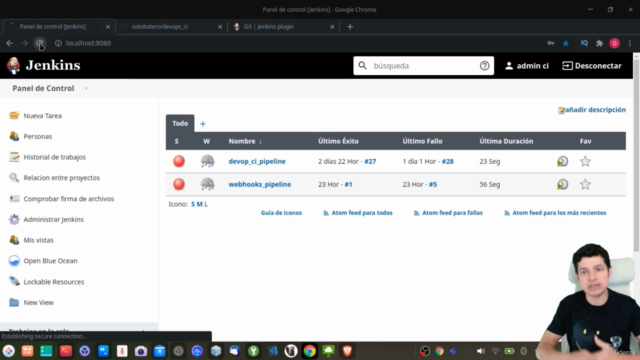Reload the page in Chrome

(40, 43)
